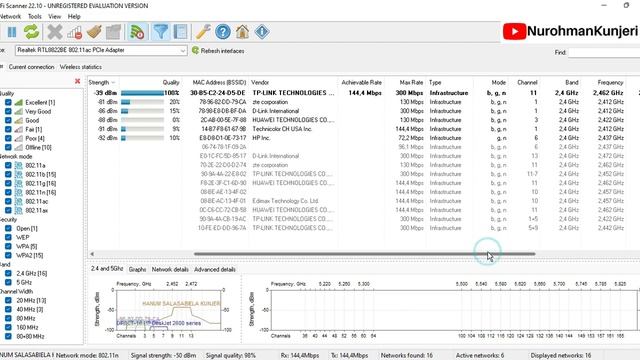Click the broom clear icon
This screenshot has height=360, width=640.
pos(94,32)
